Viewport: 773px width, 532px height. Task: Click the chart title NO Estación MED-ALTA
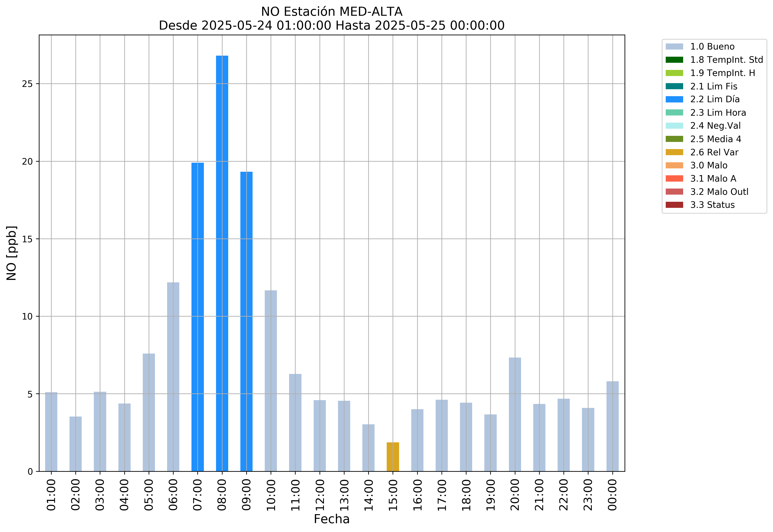(332, 12)
